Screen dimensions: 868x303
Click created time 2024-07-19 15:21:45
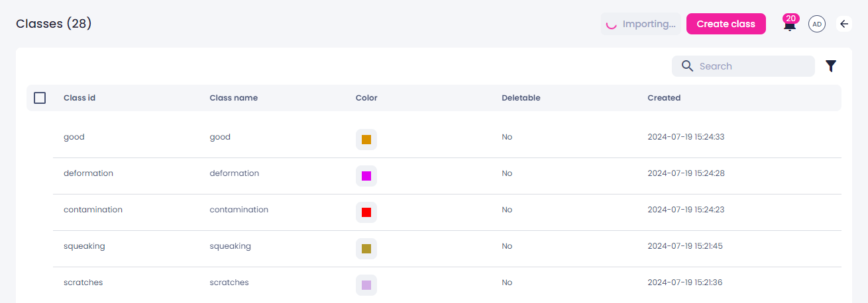[x=685, y=246]
